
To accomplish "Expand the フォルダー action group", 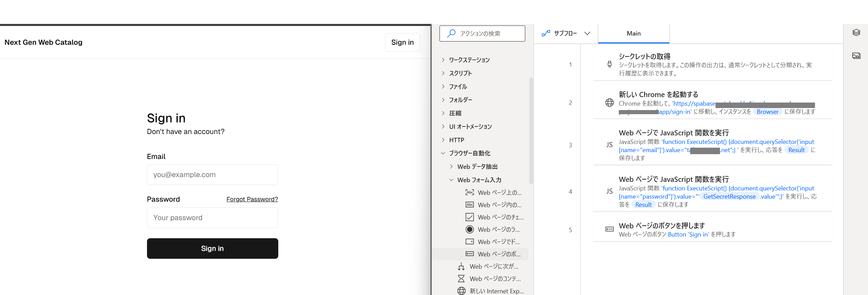I will [x=443, y=100].
